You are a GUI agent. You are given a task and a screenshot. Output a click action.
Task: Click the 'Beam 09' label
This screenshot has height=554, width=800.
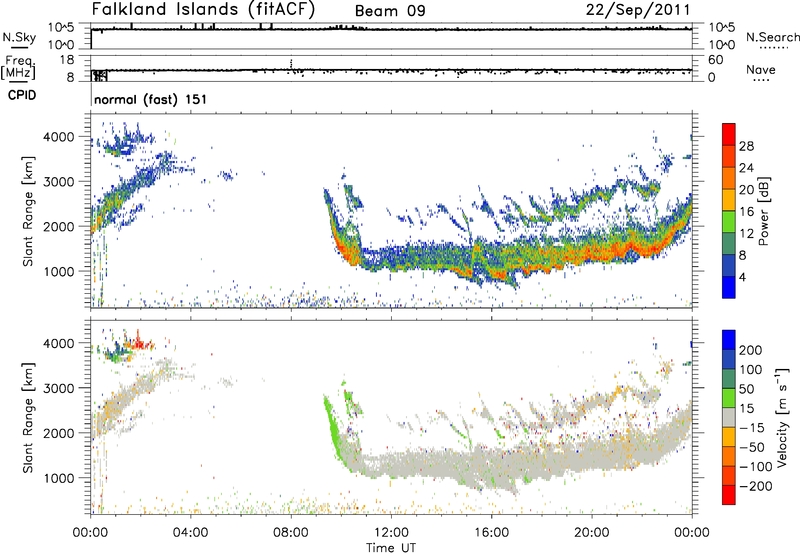coord(390,11)
